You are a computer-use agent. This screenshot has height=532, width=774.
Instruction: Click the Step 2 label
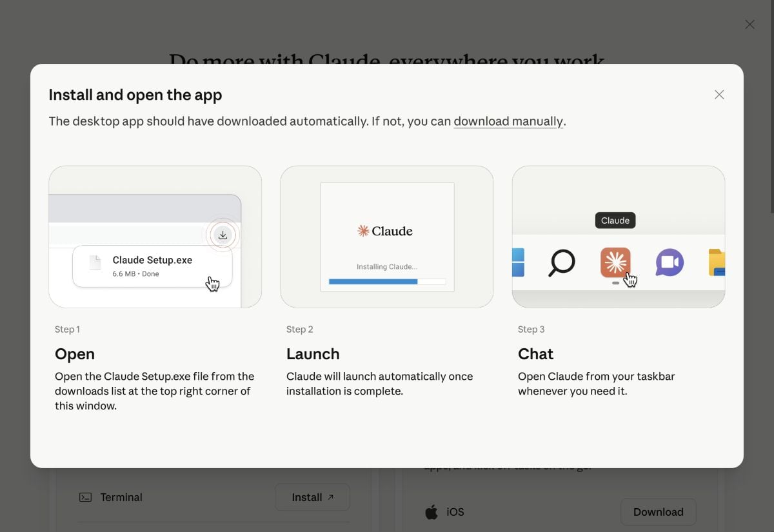click(300, 330)
